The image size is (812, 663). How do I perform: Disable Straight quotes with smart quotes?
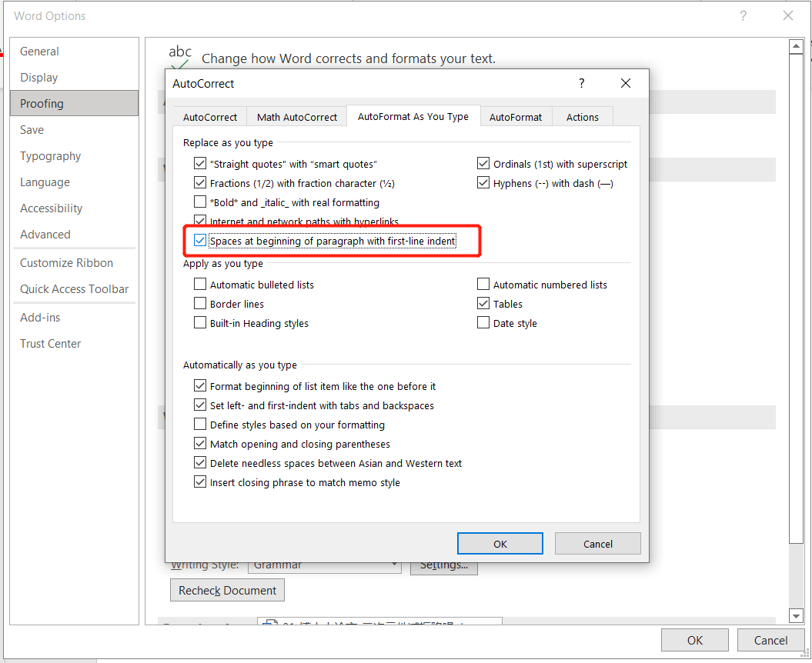point(200,163)
